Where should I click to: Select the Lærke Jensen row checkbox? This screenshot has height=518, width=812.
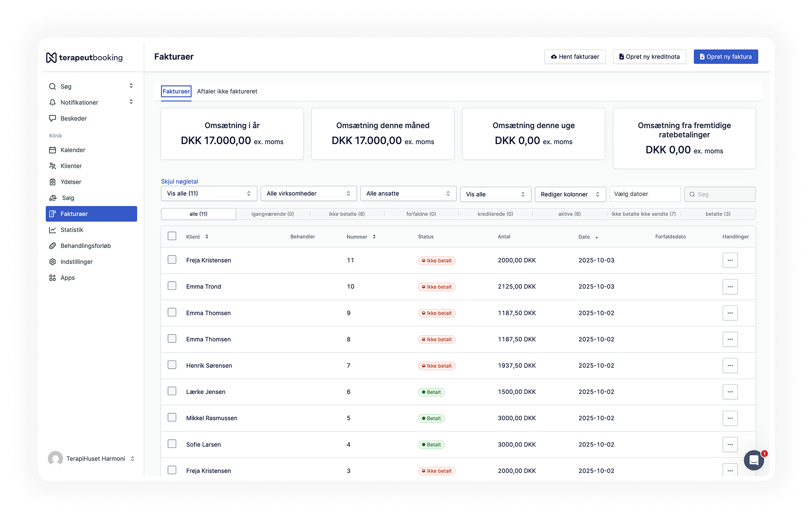[x=172, y=391]
